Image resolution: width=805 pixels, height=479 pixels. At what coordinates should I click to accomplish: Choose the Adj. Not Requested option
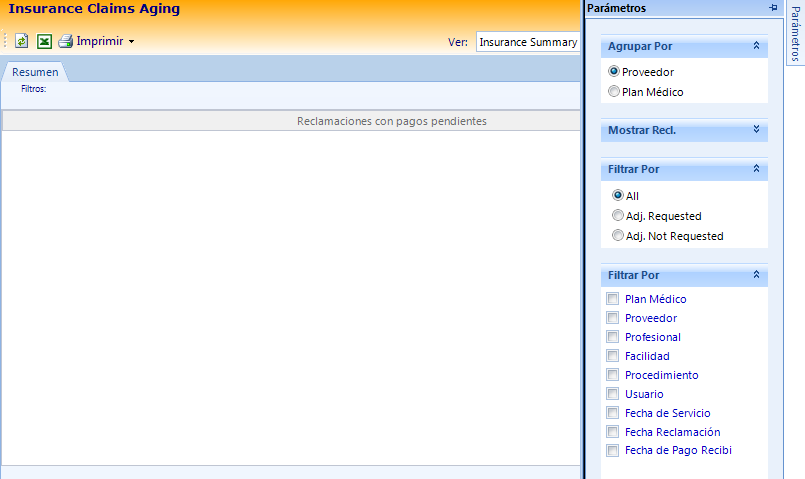point(618,236)
